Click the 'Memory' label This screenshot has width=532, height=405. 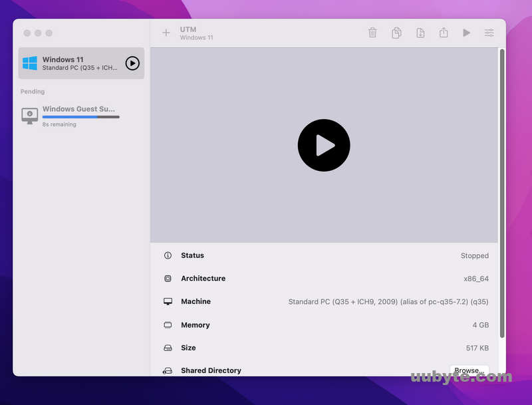[x=196, y=325]
